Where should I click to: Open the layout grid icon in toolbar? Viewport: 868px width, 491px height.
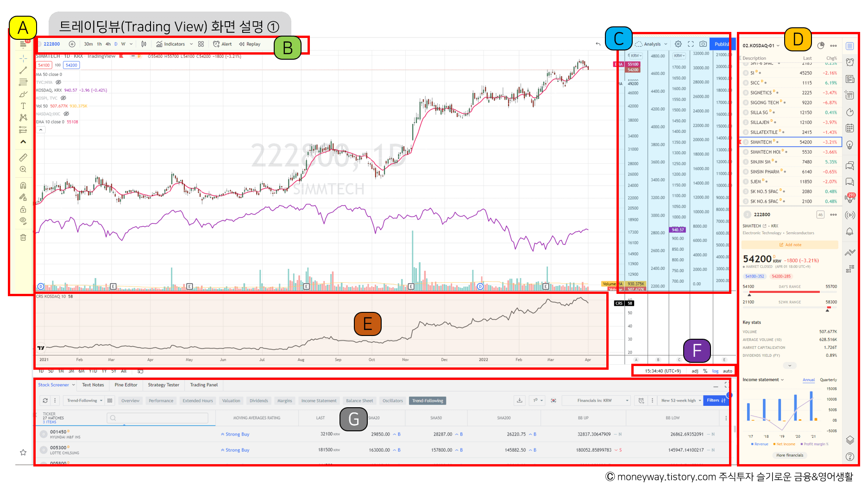pos(201,44)
